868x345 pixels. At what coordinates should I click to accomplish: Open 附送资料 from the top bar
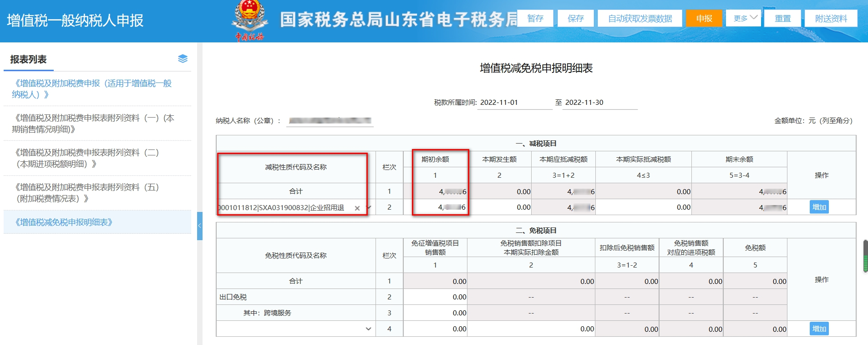click(831, 18)
